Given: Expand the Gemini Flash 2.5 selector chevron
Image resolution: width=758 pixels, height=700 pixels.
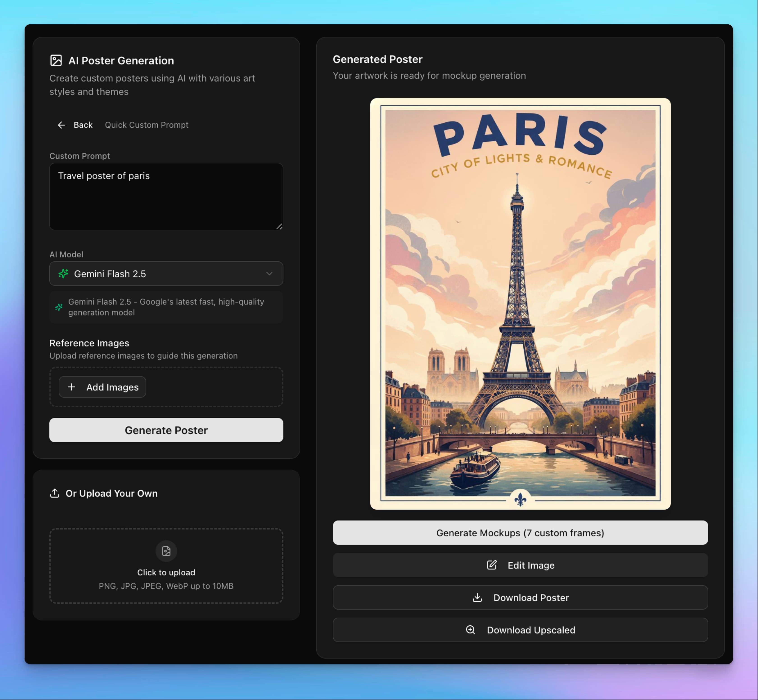Looking at the screenshot, I should click(269, 273).
